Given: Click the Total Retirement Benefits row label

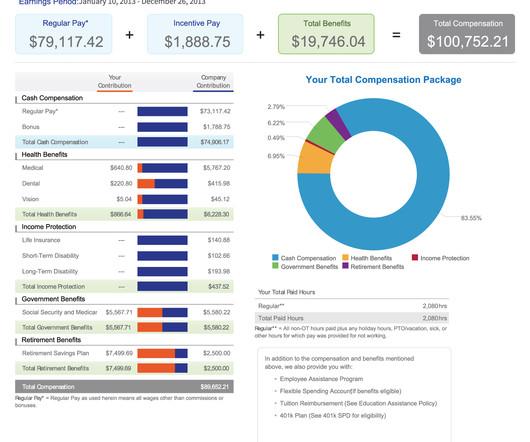Looking at the screenshot, I should pyautogui.click(x=55, y=368).
